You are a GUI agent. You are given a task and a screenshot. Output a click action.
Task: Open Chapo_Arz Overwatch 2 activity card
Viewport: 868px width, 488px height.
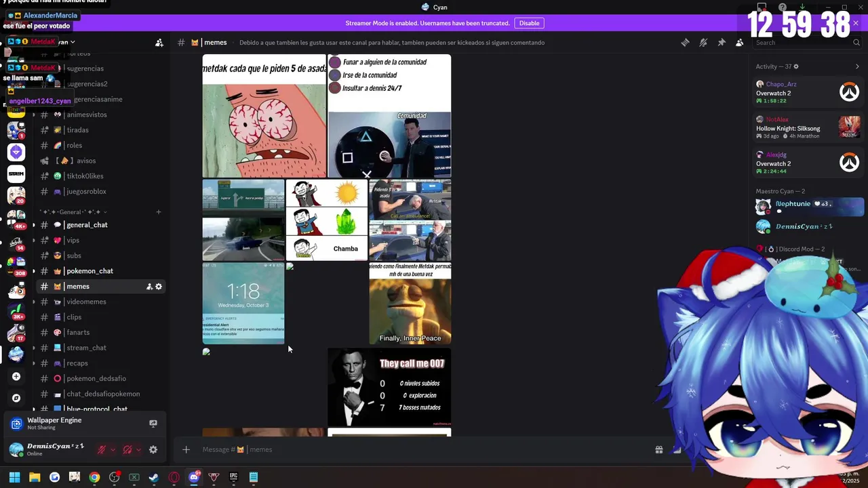(x=808, y=92)
